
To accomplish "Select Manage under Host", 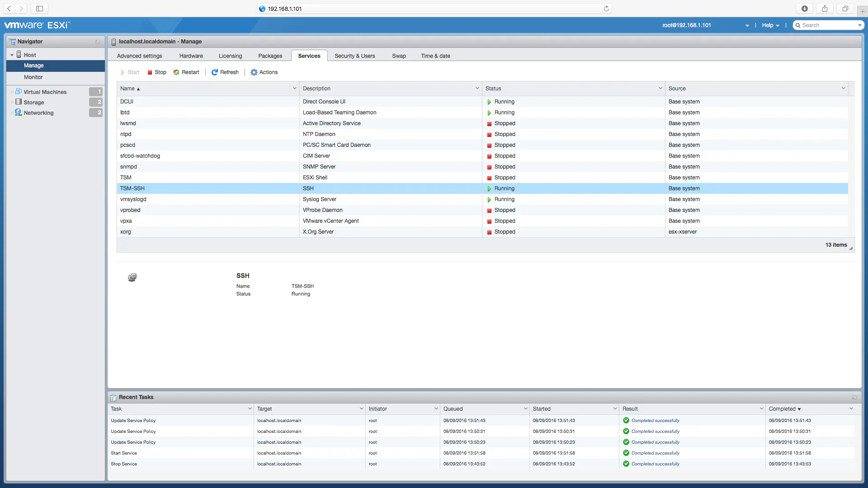I will [56, 66].
